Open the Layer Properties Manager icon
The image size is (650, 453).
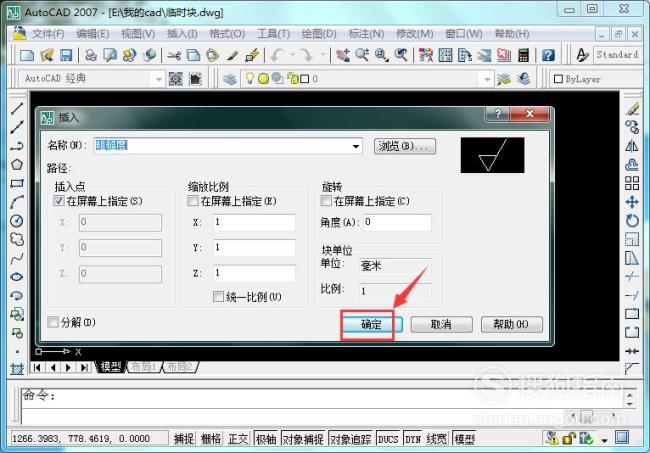230,79
